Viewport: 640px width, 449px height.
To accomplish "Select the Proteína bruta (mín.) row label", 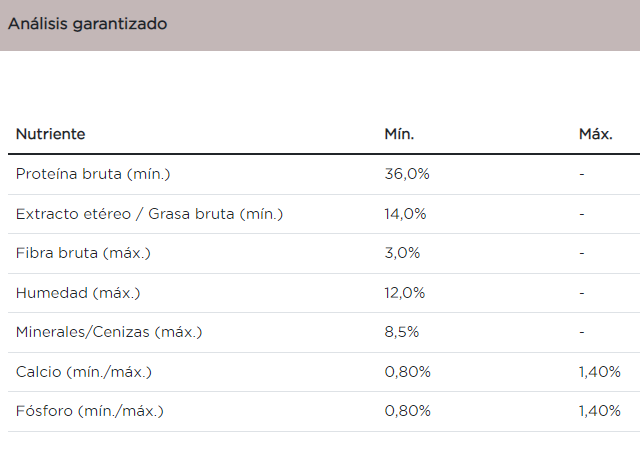I will (93, 174).
